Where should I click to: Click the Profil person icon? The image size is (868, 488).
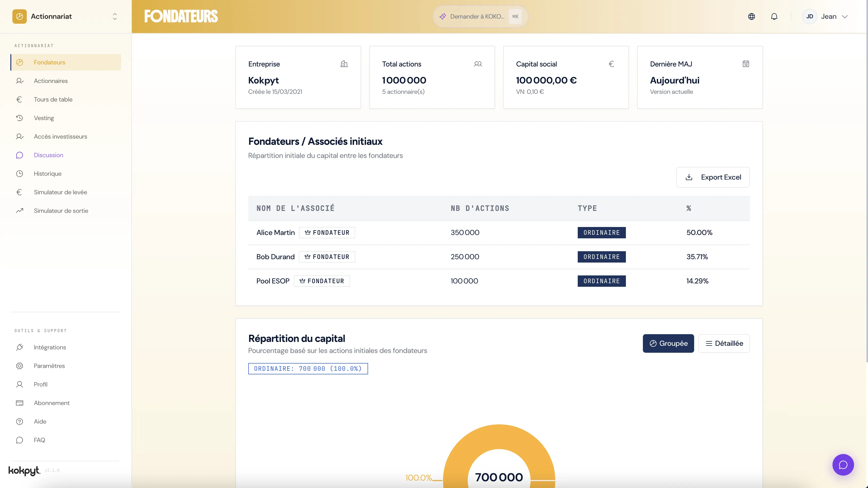20,384
